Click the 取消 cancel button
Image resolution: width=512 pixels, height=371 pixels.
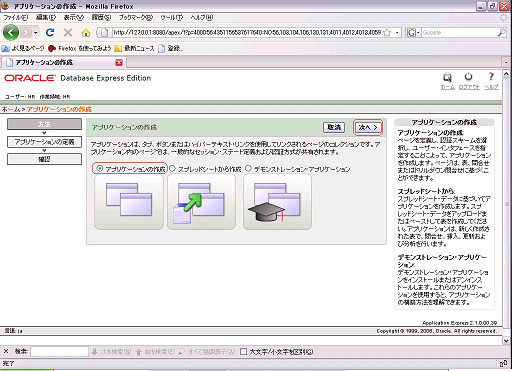(x=334, y=127)
